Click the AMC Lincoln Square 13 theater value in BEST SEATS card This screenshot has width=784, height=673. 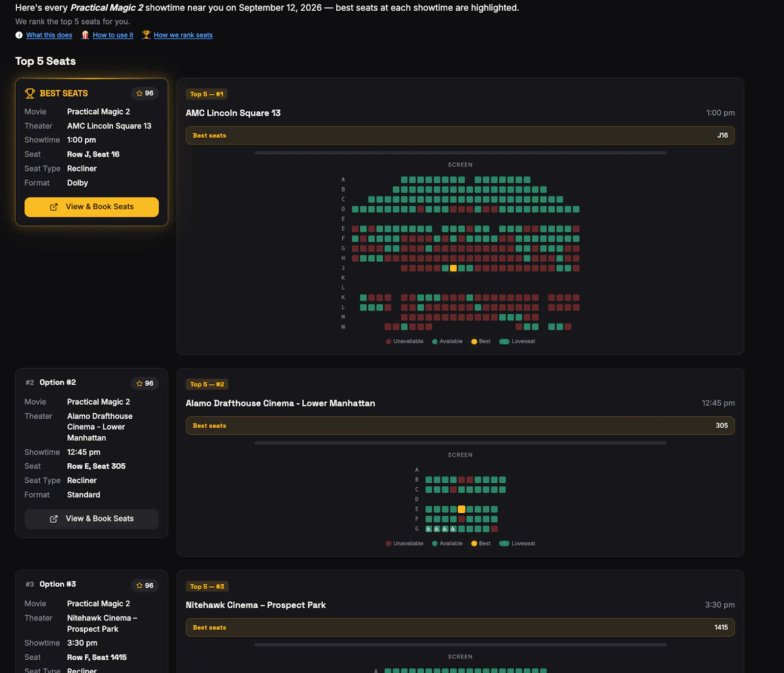109,126
